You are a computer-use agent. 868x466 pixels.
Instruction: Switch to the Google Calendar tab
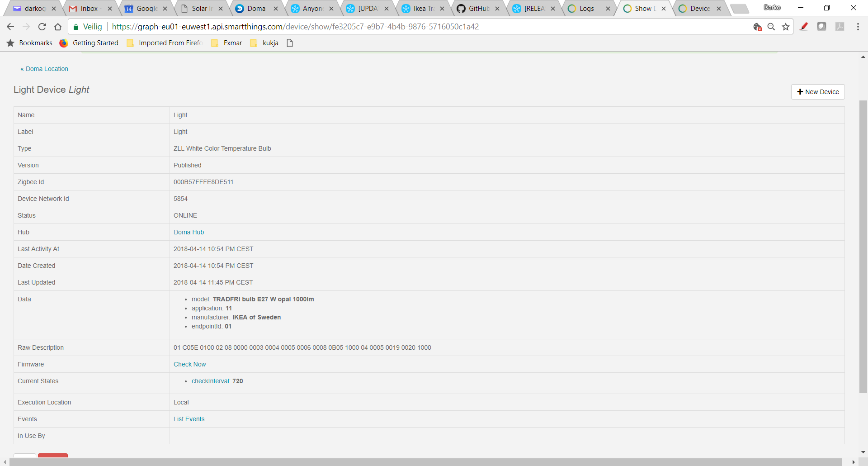(146, 9)
